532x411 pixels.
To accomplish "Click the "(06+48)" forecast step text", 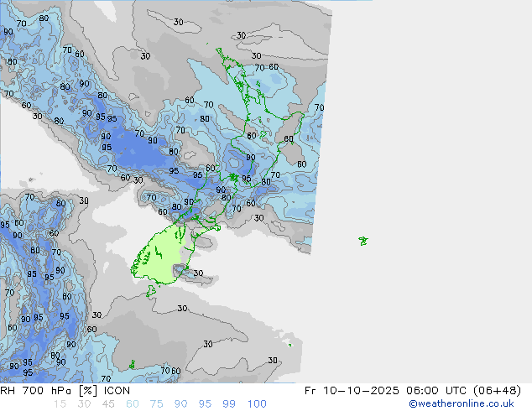I will point(497,391).
